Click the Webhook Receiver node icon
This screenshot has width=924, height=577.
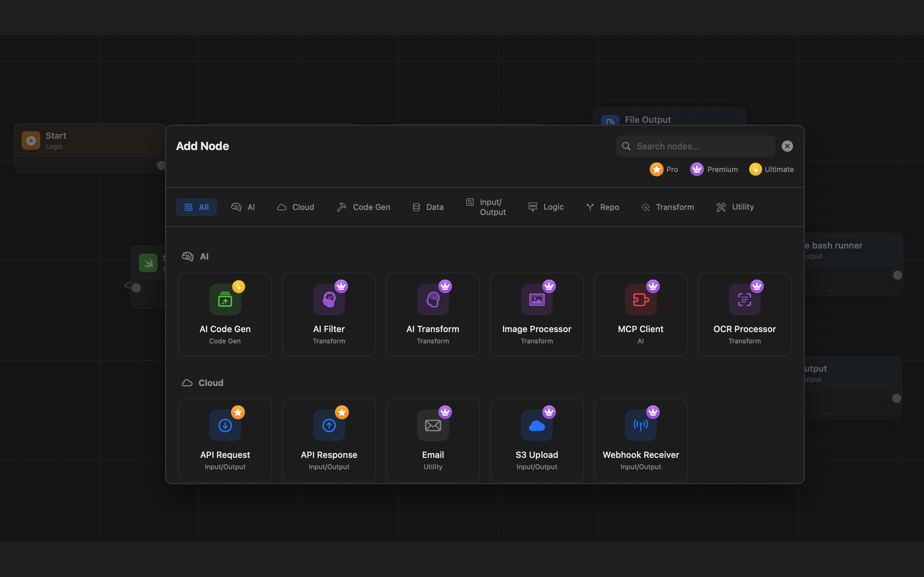640,424
